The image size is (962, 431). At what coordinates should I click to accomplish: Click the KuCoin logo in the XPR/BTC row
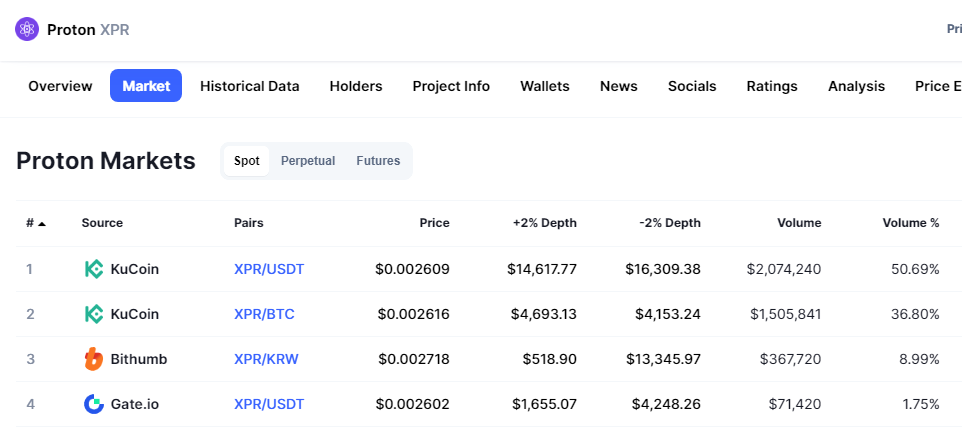[x=94, y=314]
